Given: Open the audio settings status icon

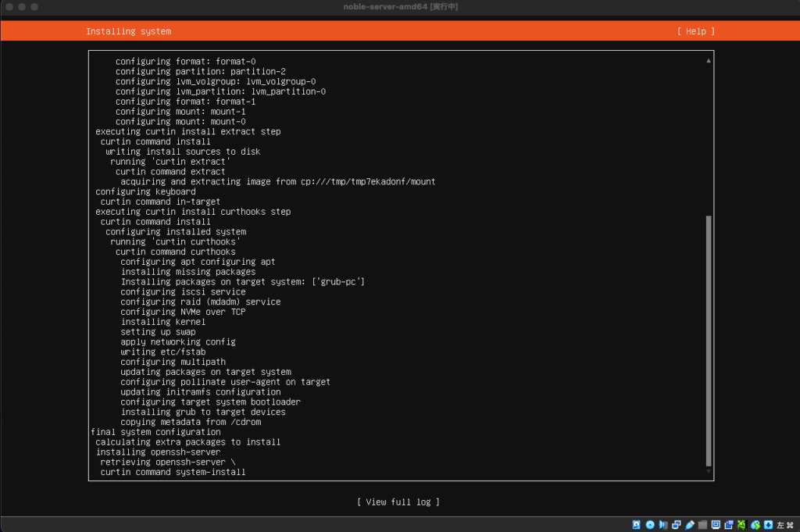Looking at the screenshot, I should point(662,525).
